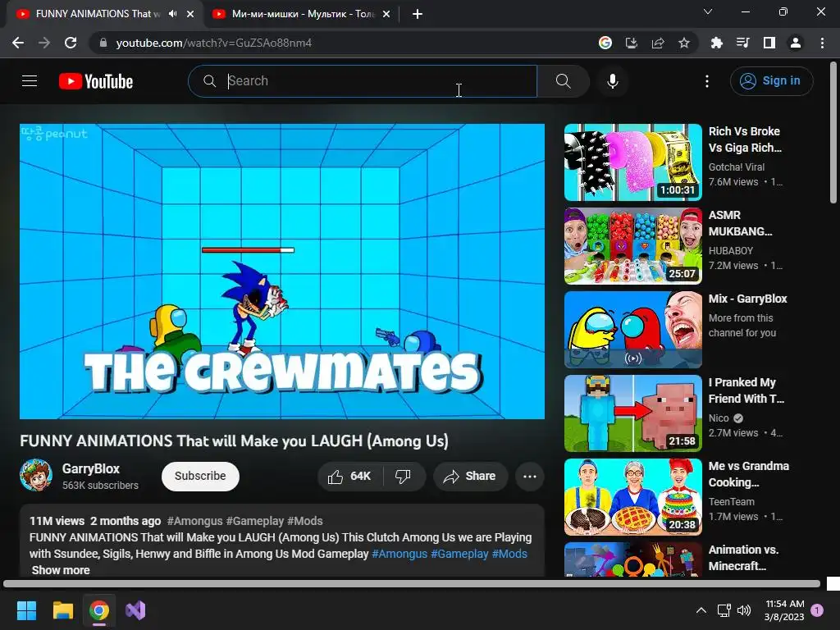Share the video
840x630 pixels.
[x=470, y=477]
